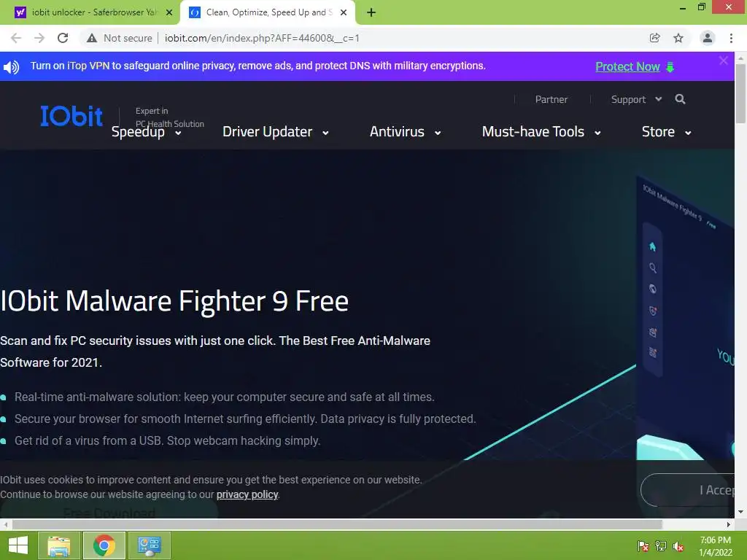747x560 pixels.
Task: Expand the Driver Updater menu
Action: (x=276, y=132)
